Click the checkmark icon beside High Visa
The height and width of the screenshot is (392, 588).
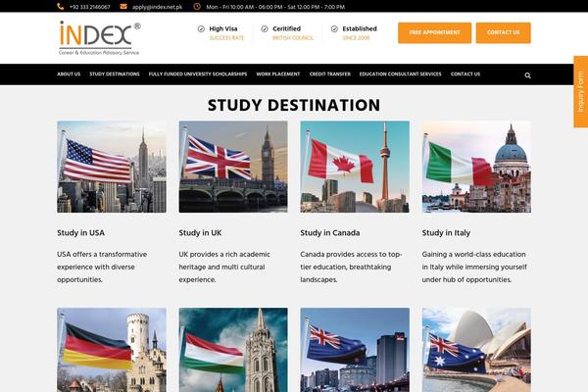pos(201,28)
